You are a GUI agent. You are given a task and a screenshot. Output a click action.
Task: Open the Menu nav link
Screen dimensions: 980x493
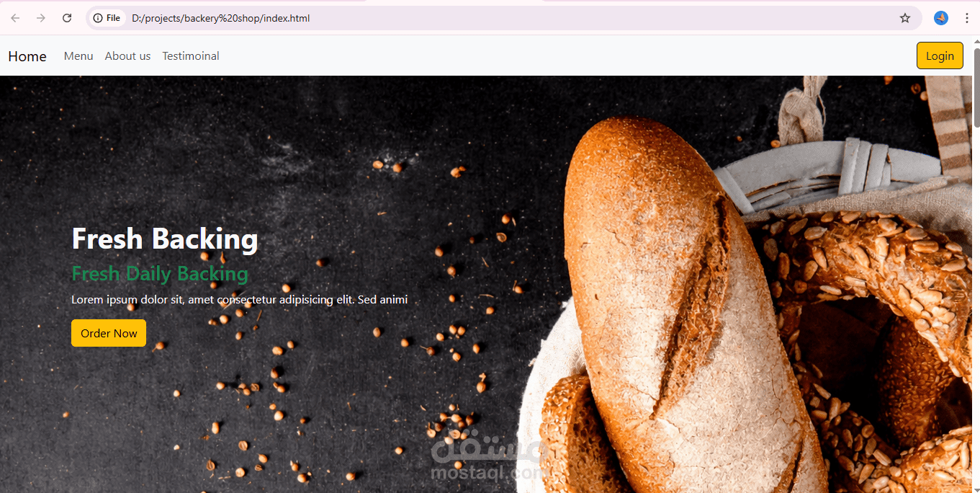78,56
